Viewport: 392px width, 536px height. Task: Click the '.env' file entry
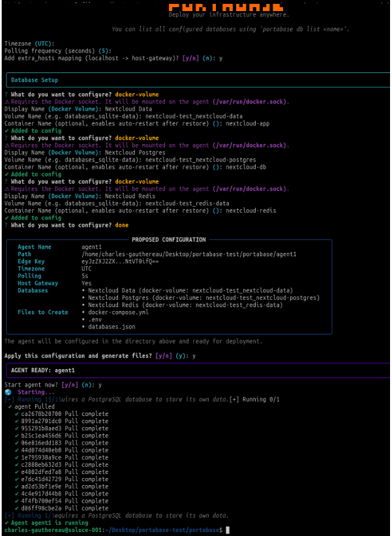(x=92, y=320)
